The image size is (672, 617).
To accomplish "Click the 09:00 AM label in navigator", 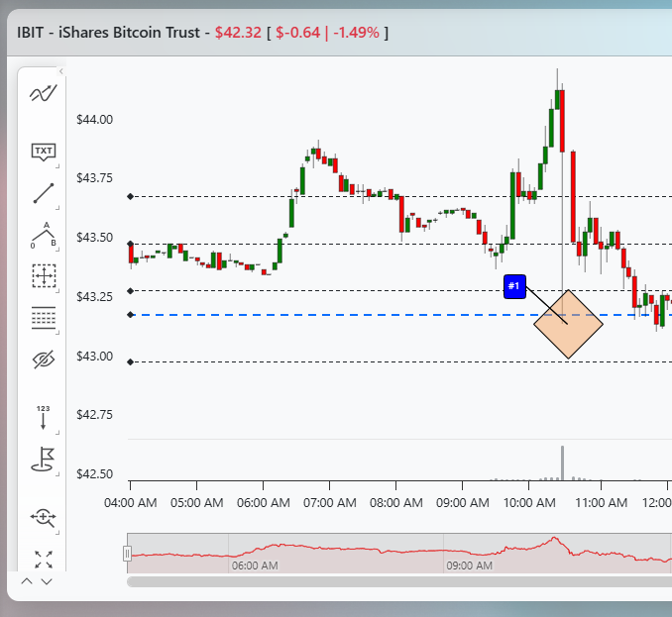I will pyautogui.click(x=469, y=566).
